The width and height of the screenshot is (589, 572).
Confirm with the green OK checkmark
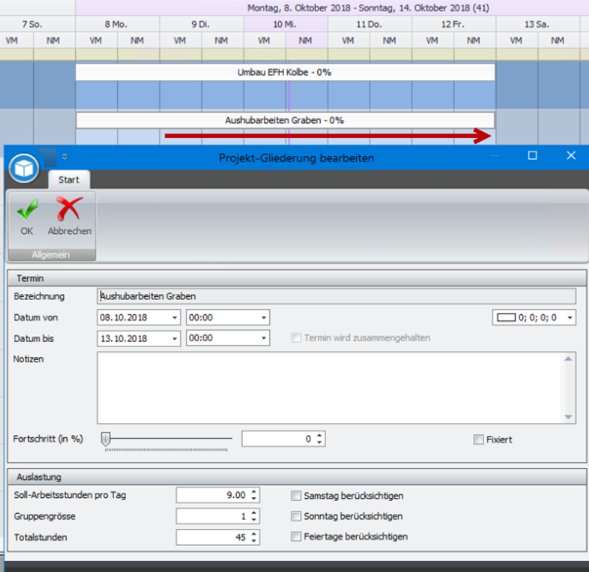pos(27,217)
